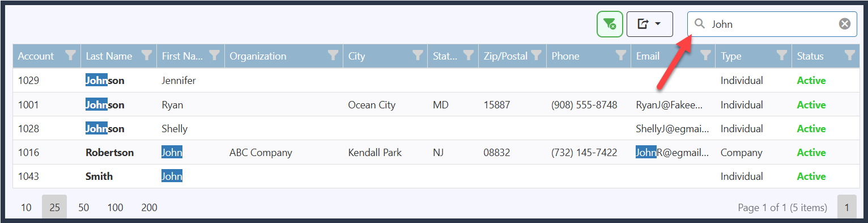Screen dimensions: 868x223
Task: Open Account column filter funnel
Action: [x=71, y=56]
